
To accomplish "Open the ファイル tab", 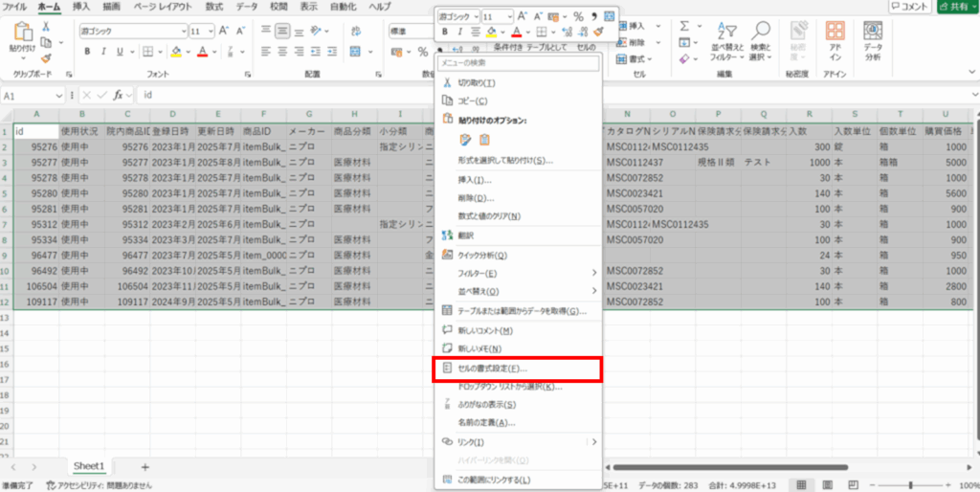I will click(x=14, y=7).
